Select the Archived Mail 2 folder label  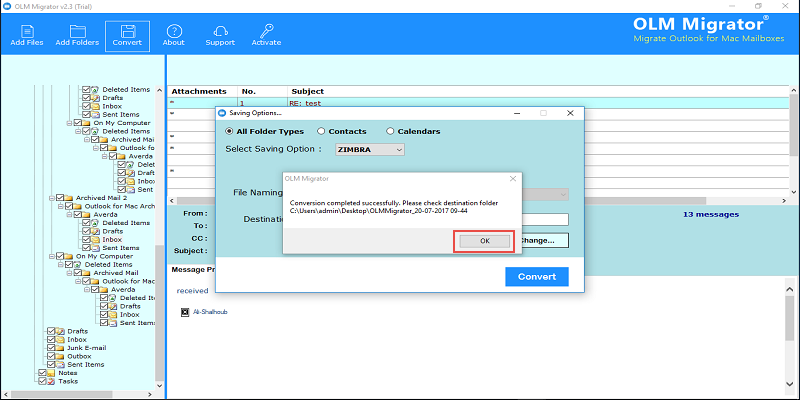coord(101,198)
